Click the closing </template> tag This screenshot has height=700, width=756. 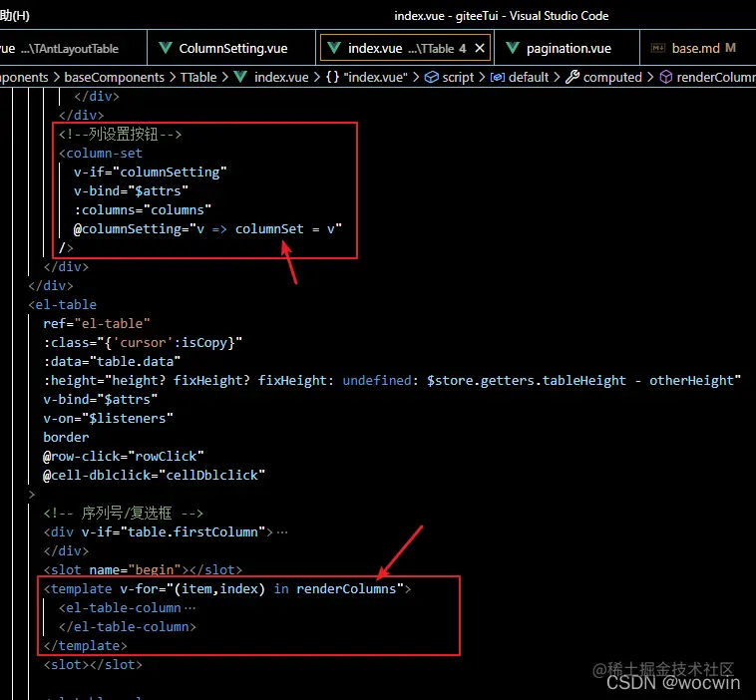(x=86, y=646)
